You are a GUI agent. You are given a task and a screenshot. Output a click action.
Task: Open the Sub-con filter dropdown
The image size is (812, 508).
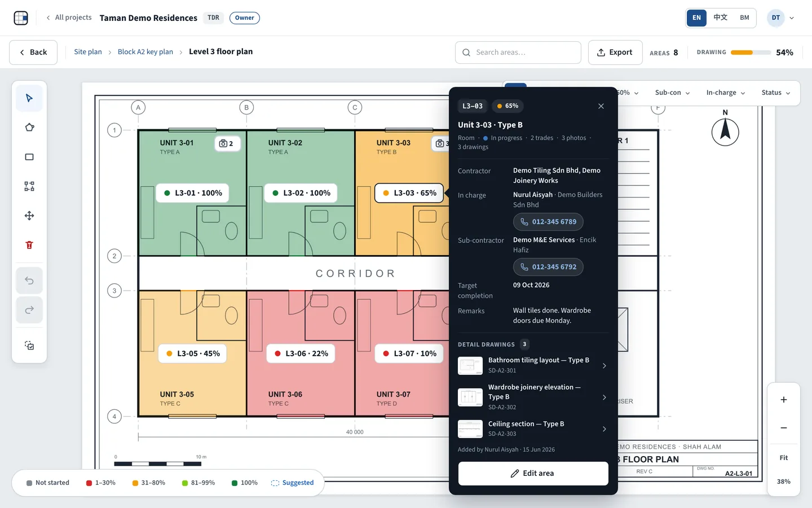672,93
